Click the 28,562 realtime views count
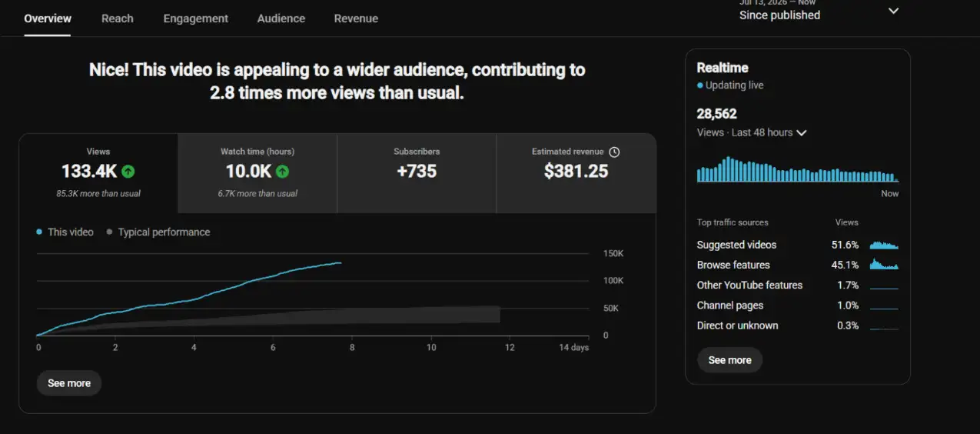 click(x=716, y=114)
